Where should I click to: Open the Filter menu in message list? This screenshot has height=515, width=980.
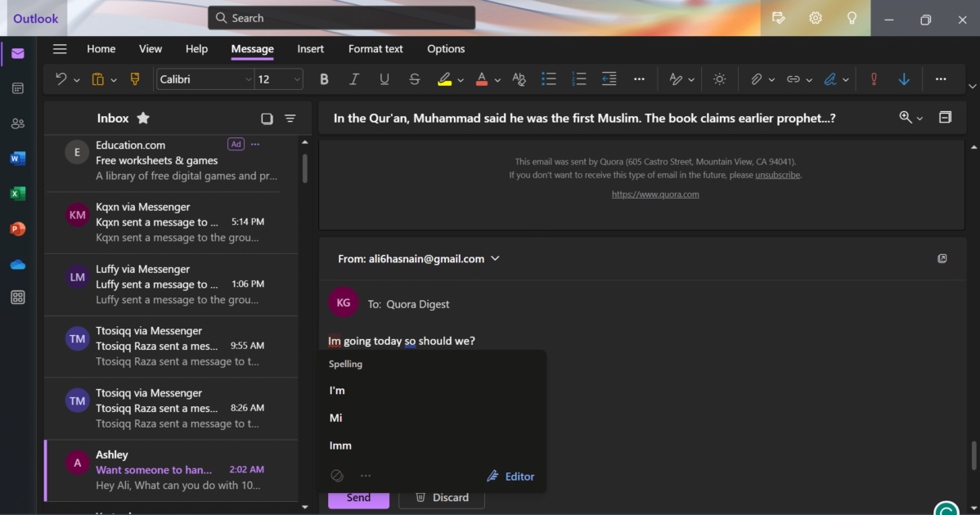point(290,119)
